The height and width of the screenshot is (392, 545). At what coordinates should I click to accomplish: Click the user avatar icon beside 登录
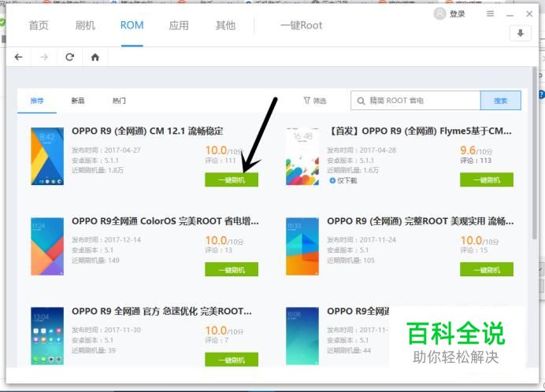click(x=439, y=13)
